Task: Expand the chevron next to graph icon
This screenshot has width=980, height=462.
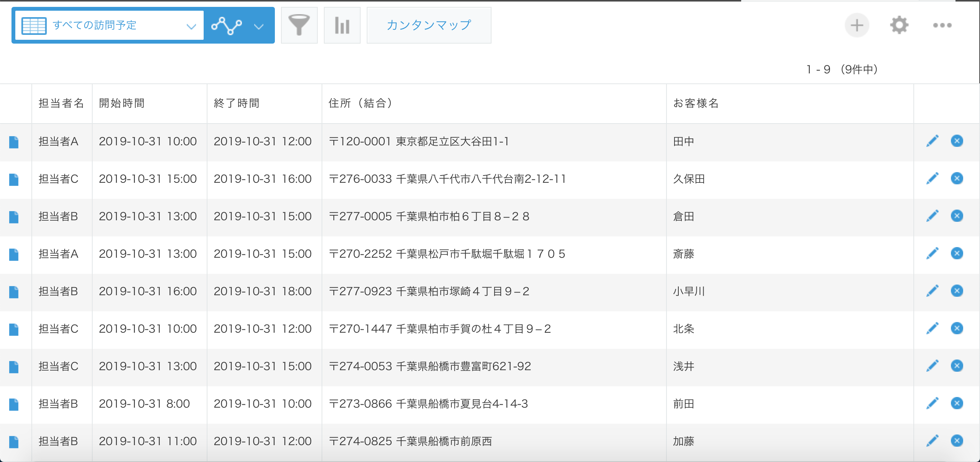Action: click(259, 26)
